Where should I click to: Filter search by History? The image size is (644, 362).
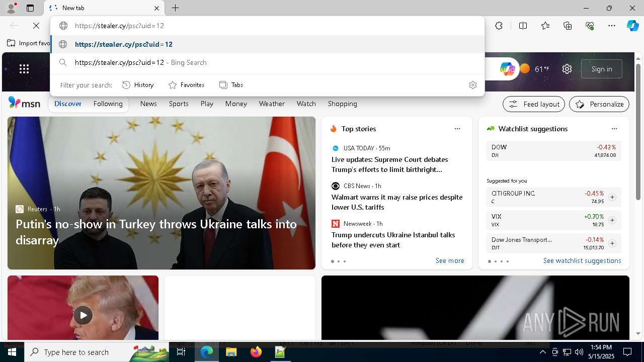pos(138,85)
